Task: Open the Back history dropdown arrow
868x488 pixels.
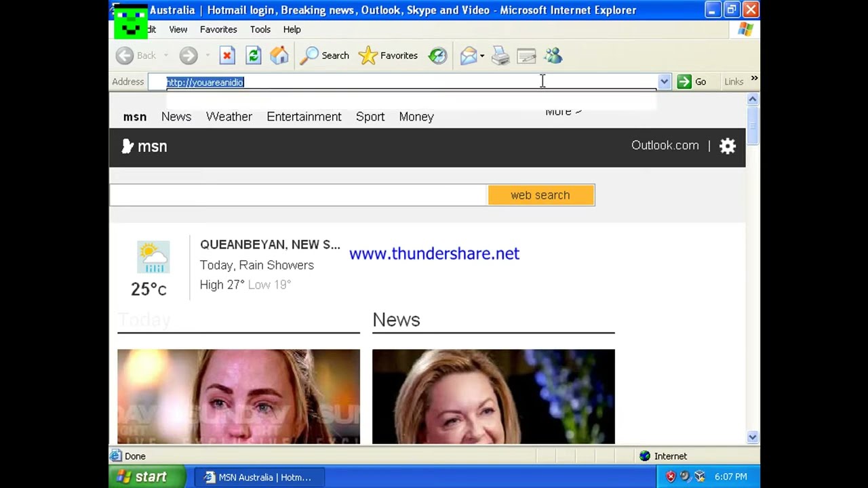Action: [x=165, y=56]
